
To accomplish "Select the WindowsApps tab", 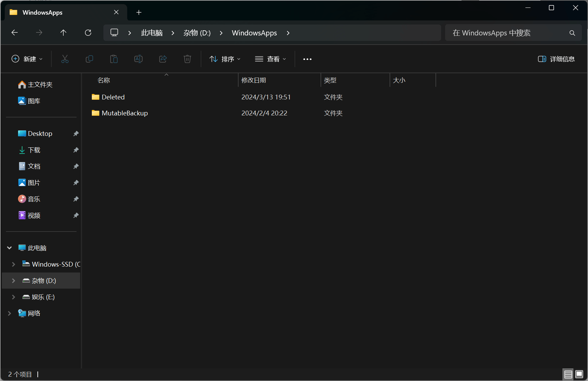I will tap(66, 13).
